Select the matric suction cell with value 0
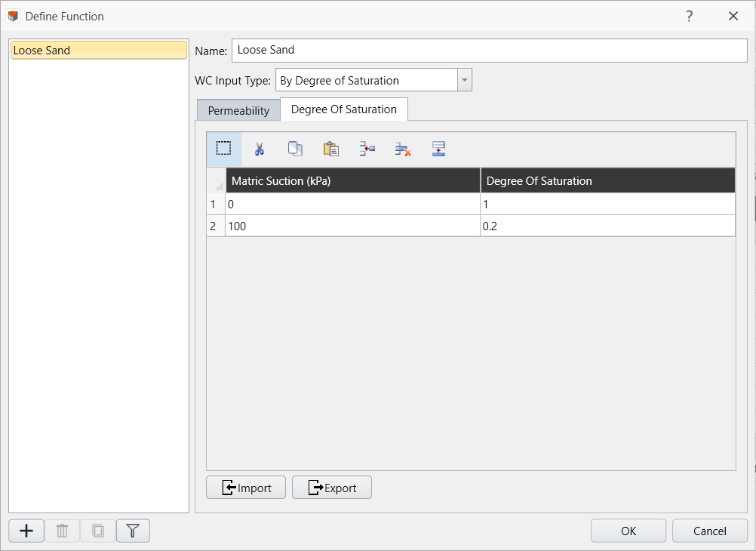Viewport: 756px width, 551px height. (353, 204)
